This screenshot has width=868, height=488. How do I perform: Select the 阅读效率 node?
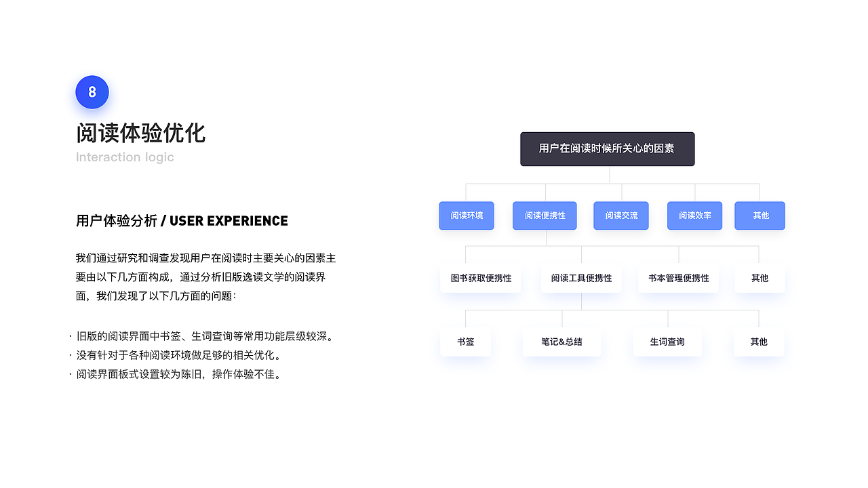tap(694, 215)
